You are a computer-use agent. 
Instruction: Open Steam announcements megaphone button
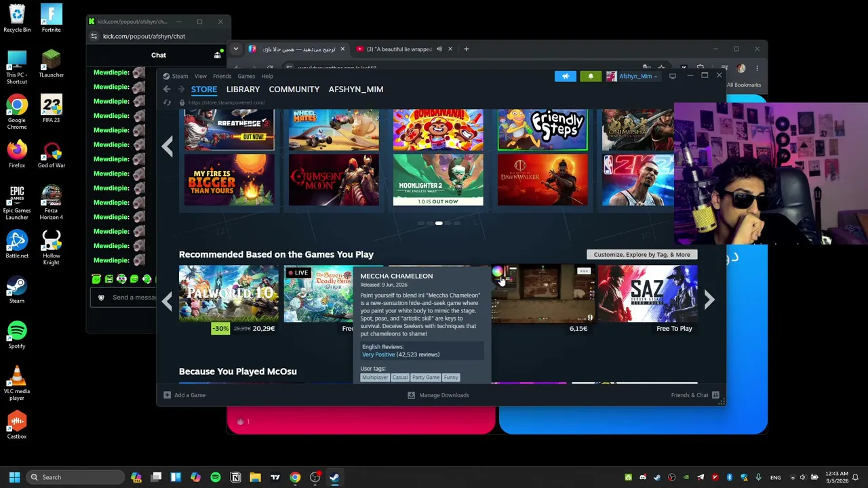click(566, 76)
